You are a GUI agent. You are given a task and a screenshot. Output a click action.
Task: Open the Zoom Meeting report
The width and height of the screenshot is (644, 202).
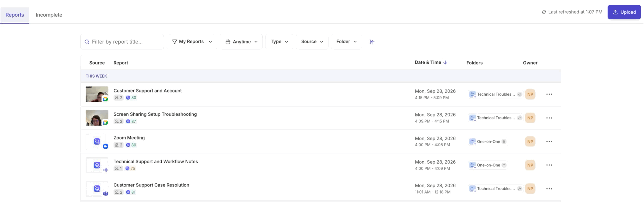click(x=129, y=138)
